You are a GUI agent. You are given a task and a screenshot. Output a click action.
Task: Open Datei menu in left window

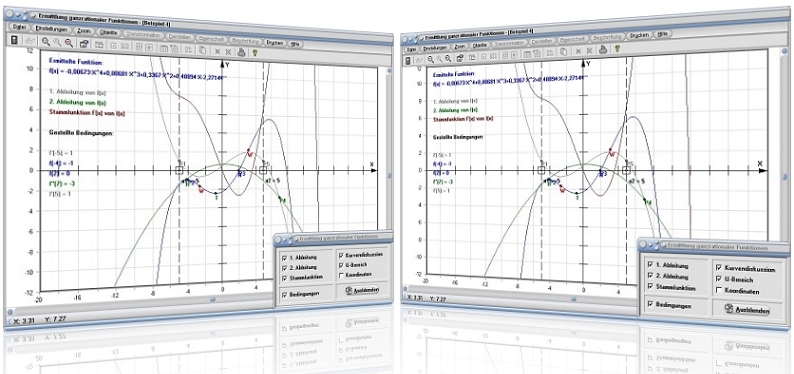(x=19, y=27)
